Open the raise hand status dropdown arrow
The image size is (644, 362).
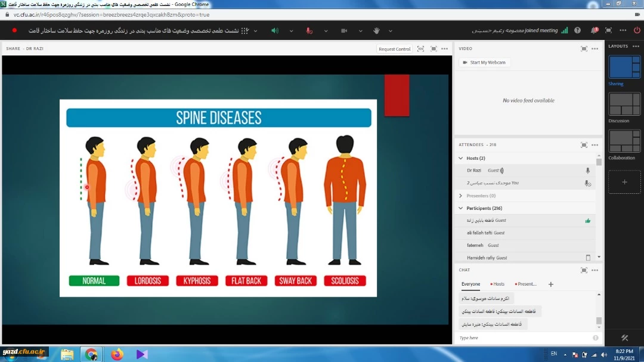pyautogui.click(x=391, y=30)
